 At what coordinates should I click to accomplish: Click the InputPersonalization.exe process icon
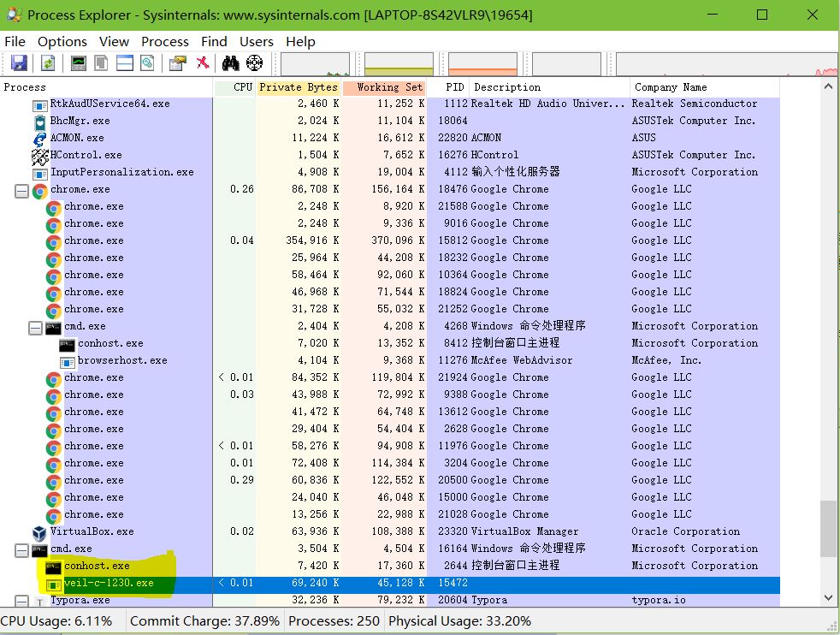(40, 174)
